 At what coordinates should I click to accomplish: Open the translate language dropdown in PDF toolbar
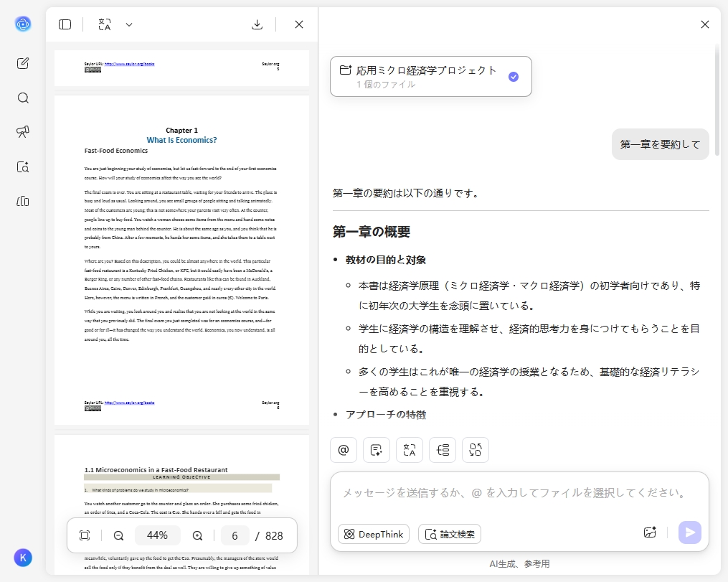point(128,24)
